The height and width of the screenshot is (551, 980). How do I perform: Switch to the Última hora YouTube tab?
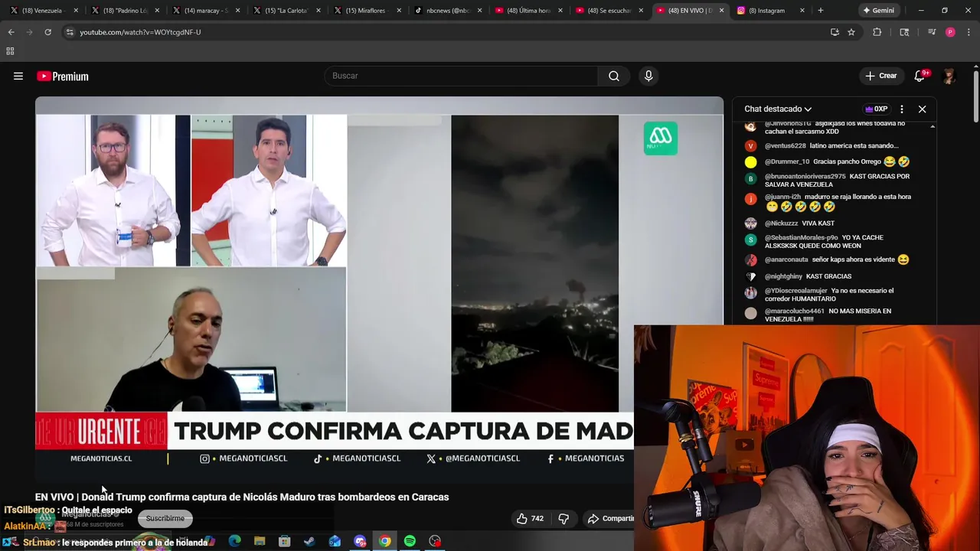(x=531, y=10)
